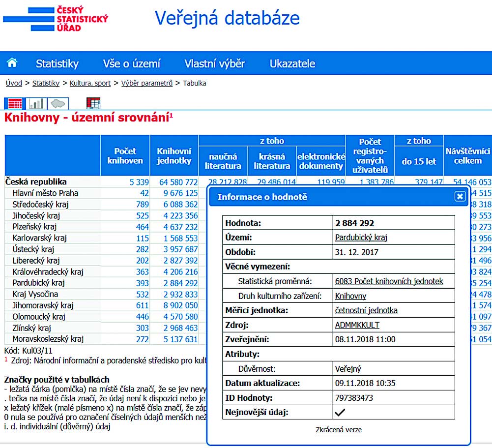Go back to Výběr parametrů breadcrumb
Image resolution: width=492 pixels, height=448 pixels.
(x=147, y=83)
